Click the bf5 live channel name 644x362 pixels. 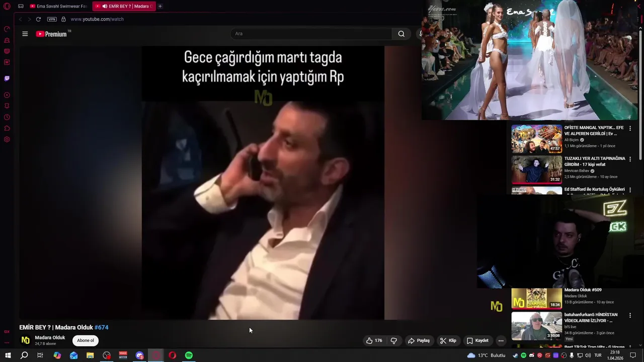pyautogui.click(x=570, y=327)
